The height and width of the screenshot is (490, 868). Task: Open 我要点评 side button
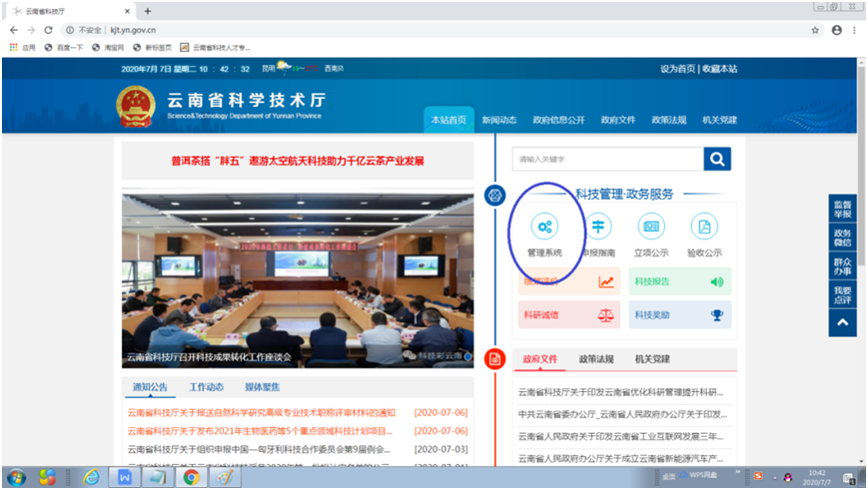(x=843, y=294)
